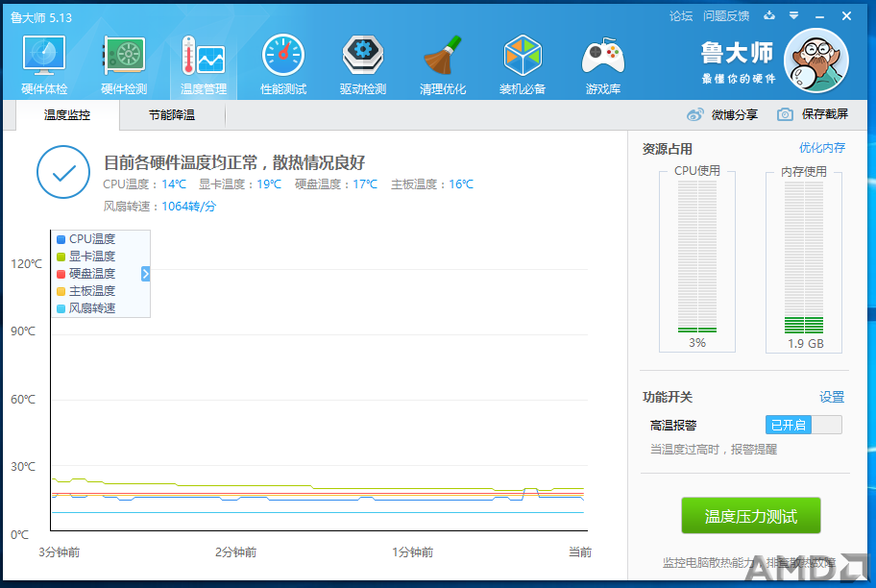The width and height of the screenshot is (876, 588).
Task: Toggle 显卡温度 legend entry
Action: (x=86, y=257)
